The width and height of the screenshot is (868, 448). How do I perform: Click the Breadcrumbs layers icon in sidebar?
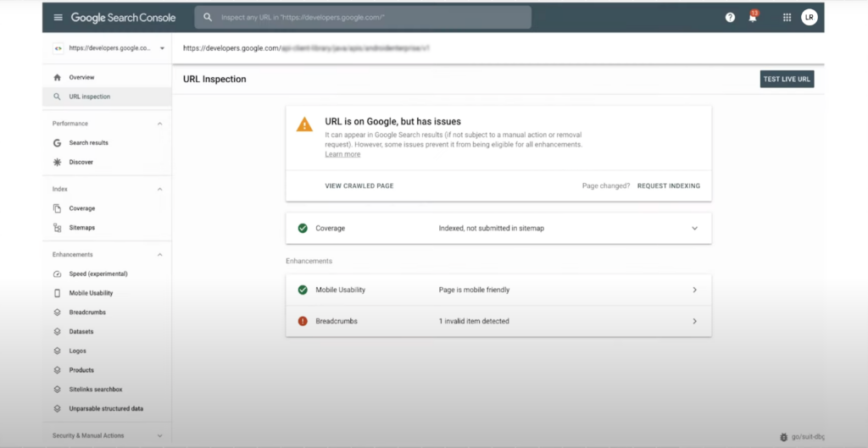pyautogui.click(x=57, y=312)
